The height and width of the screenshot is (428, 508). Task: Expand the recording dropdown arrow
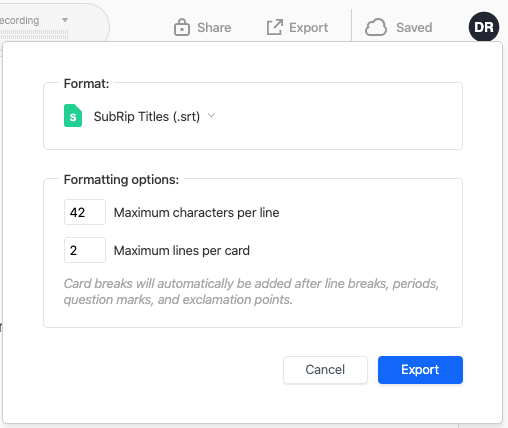pos(65,20)
